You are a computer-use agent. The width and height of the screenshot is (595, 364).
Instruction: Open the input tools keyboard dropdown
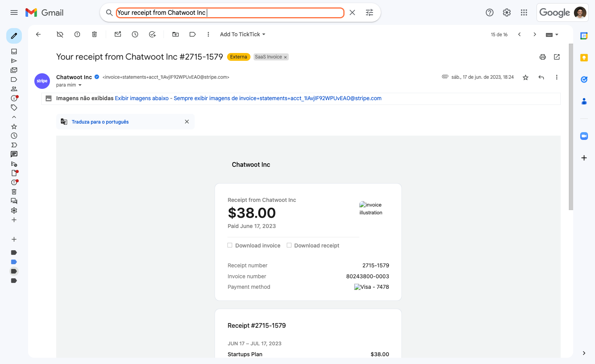click(552, 35)
